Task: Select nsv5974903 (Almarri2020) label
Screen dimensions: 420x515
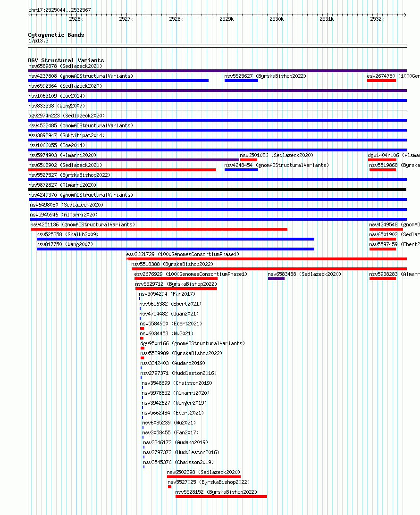Action: (62, 155)
